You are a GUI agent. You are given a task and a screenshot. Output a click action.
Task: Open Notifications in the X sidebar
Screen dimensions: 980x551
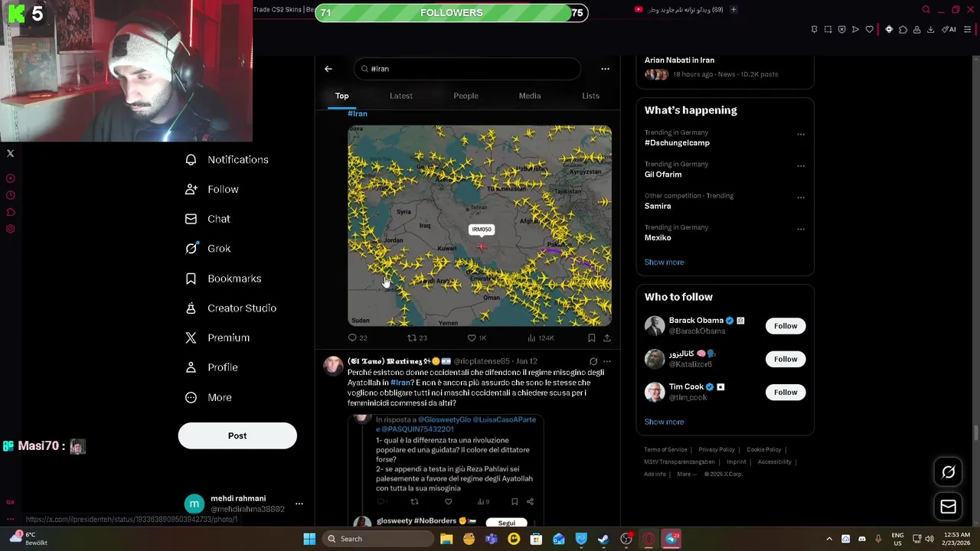[227, 159]
